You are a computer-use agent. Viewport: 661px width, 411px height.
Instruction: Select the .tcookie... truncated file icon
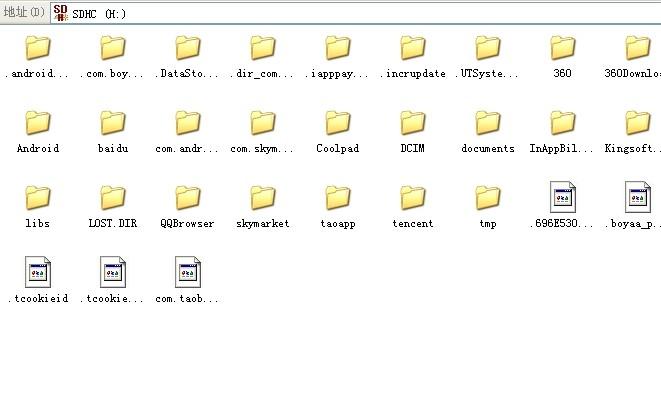click(113, 272)
